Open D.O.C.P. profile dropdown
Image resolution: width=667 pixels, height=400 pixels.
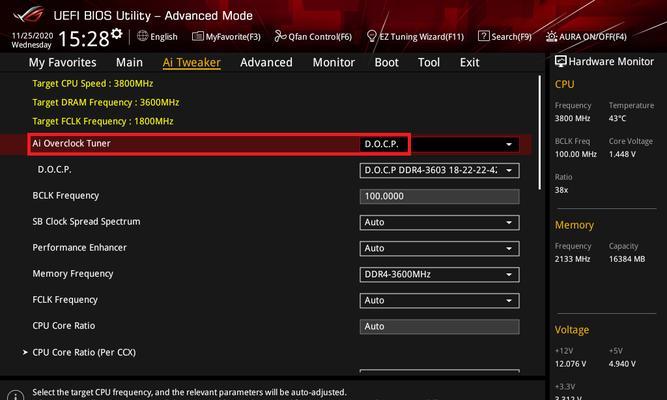[439, 170]
